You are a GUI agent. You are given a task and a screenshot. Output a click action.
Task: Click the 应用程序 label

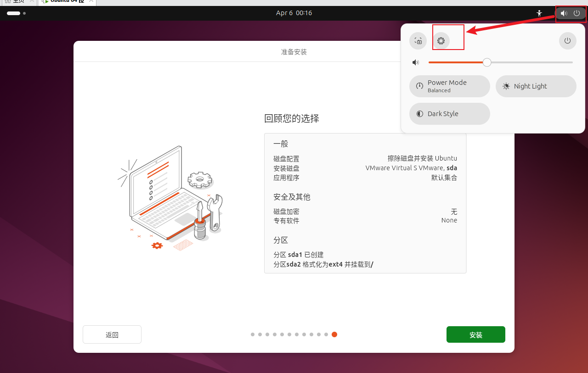tap(286, 178)
